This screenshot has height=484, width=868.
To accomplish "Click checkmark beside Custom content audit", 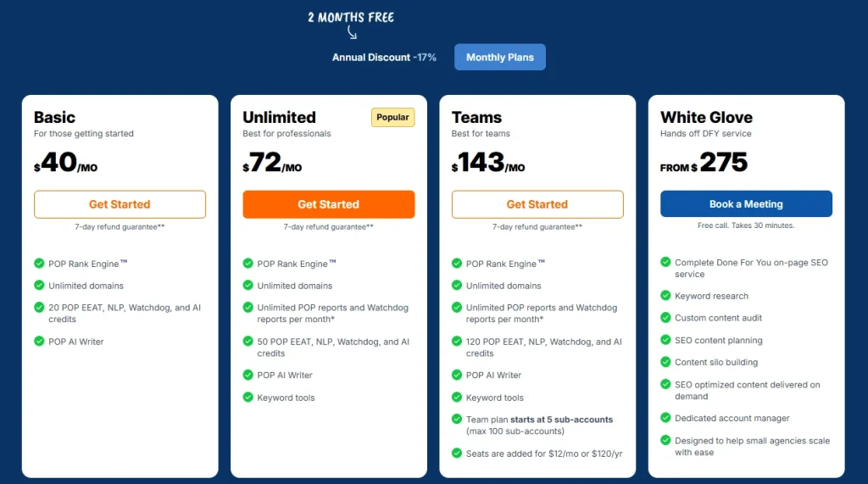I will point(665,318).
